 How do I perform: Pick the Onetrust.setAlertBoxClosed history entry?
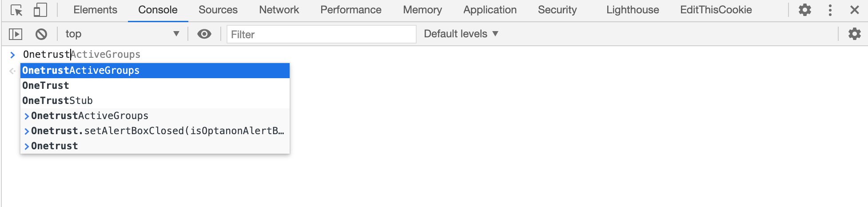pyautogui.click(x=157, y=131)
